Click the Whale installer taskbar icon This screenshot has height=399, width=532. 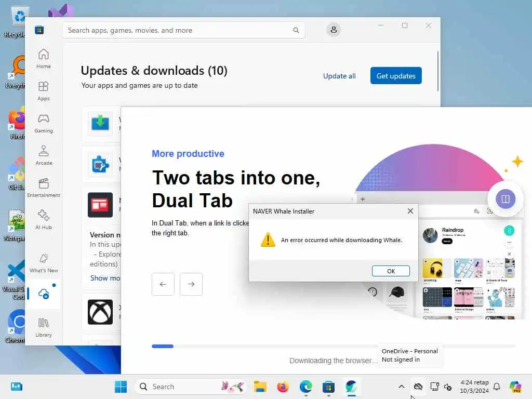click(351, 387)
